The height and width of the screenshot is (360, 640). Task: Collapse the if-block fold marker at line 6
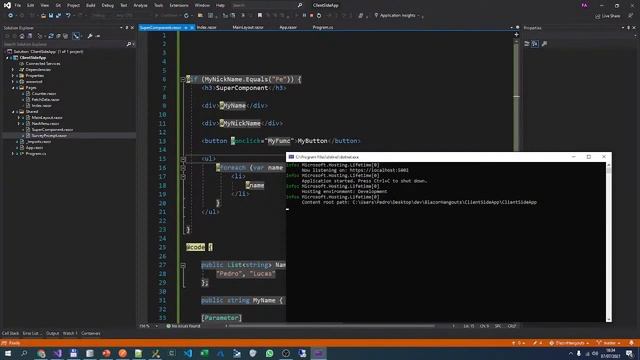(183, 79)
